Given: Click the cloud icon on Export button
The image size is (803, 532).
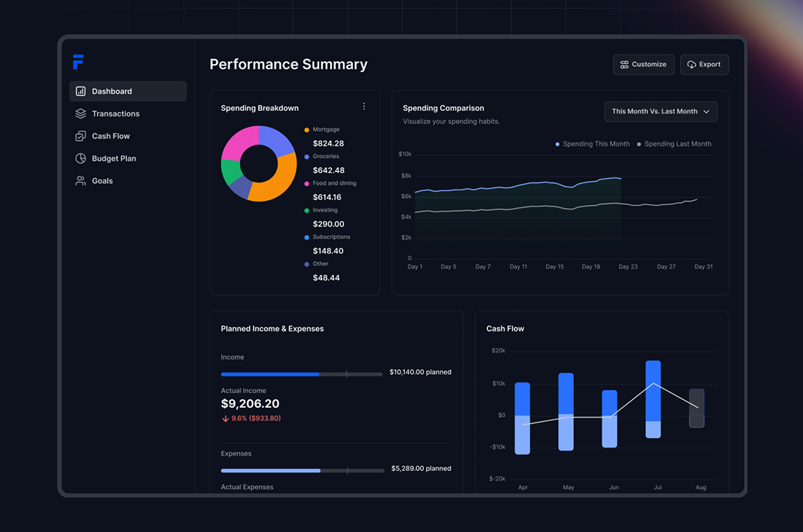Looking at the screenshot, I should click(x=691, y=65).
